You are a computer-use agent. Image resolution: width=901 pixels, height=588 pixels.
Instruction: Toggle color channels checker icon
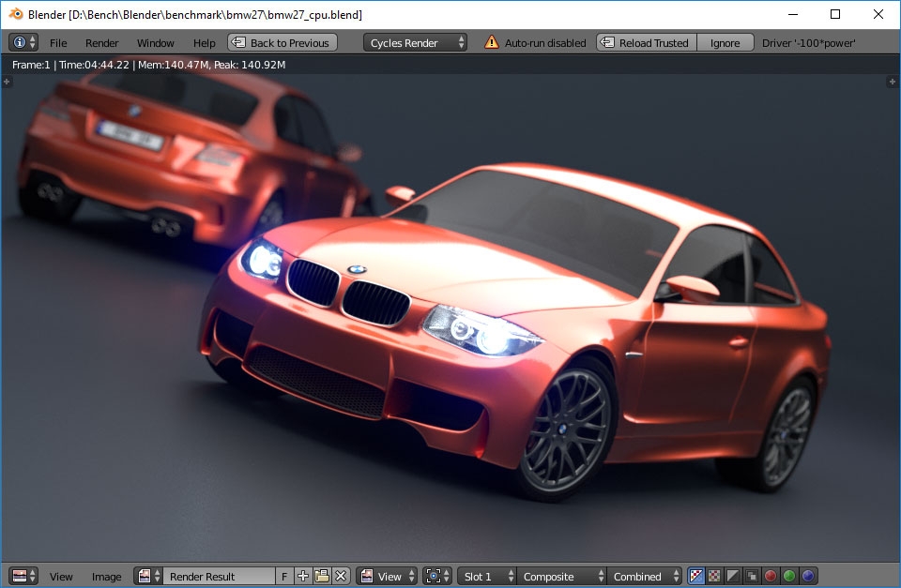714,576
